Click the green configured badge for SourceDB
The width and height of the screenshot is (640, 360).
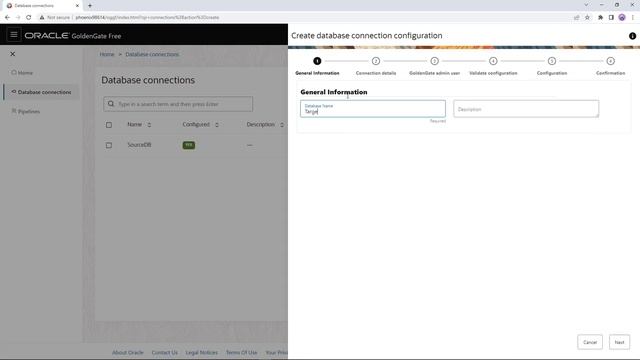click(189, 145)
